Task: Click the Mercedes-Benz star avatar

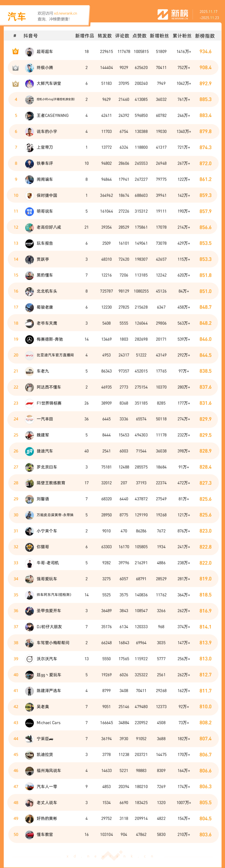Action: tap(29, 339)
